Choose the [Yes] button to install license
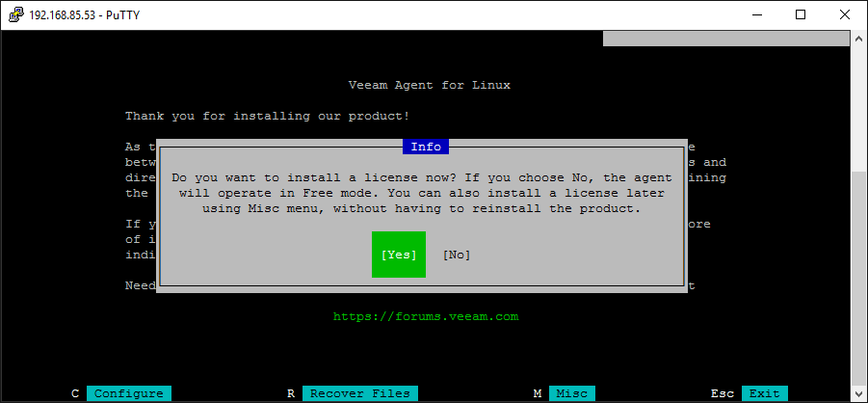Screen dimensions: 868x403 click(x=399, y=255)
